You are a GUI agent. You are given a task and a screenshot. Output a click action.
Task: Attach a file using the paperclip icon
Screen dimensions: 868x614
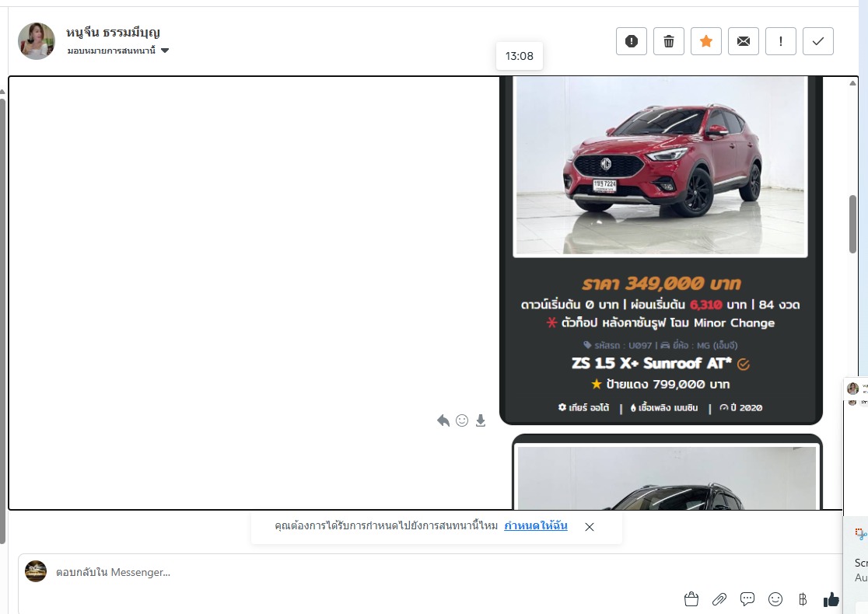click(x=719, y=599)
